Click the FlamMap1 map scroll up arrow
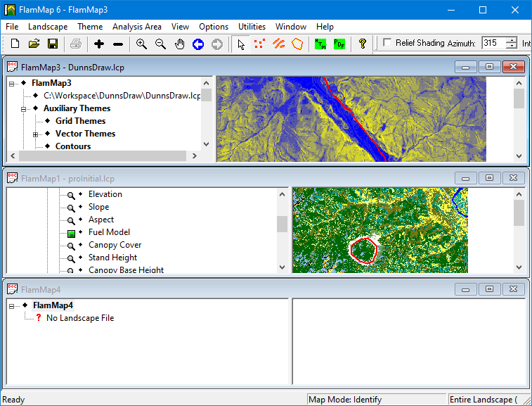 point(519,194)
